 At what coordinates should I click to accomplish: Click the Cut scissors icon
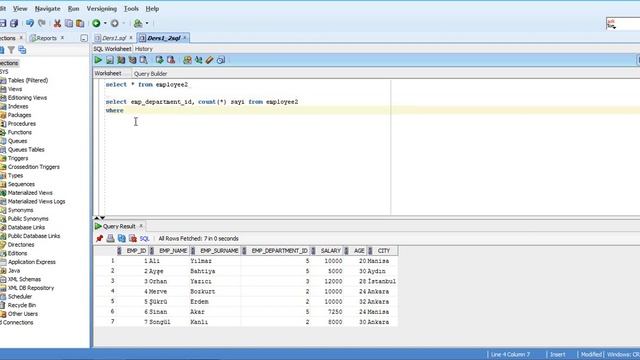(58, 23)
